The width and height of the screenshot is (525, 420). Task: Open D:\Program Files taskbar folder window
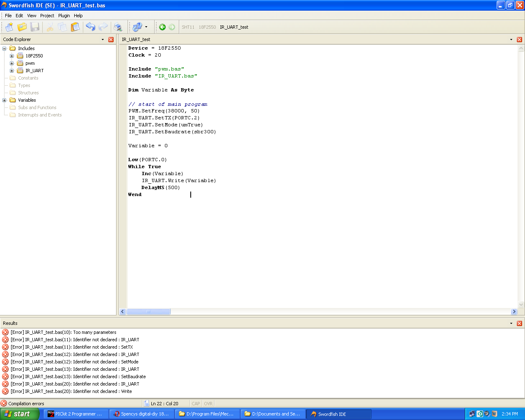point(208,414)
